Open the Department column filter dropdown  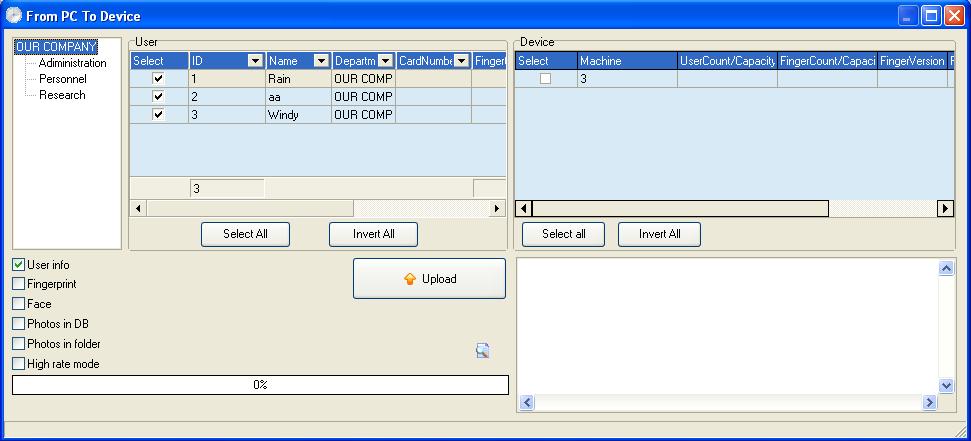click(385, 61)
